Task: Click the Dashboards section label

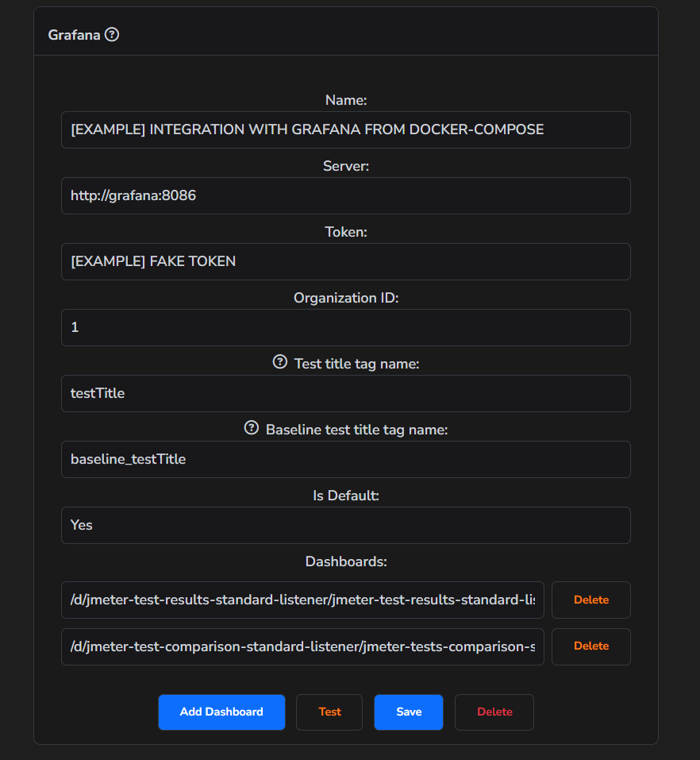Action: 345,561
